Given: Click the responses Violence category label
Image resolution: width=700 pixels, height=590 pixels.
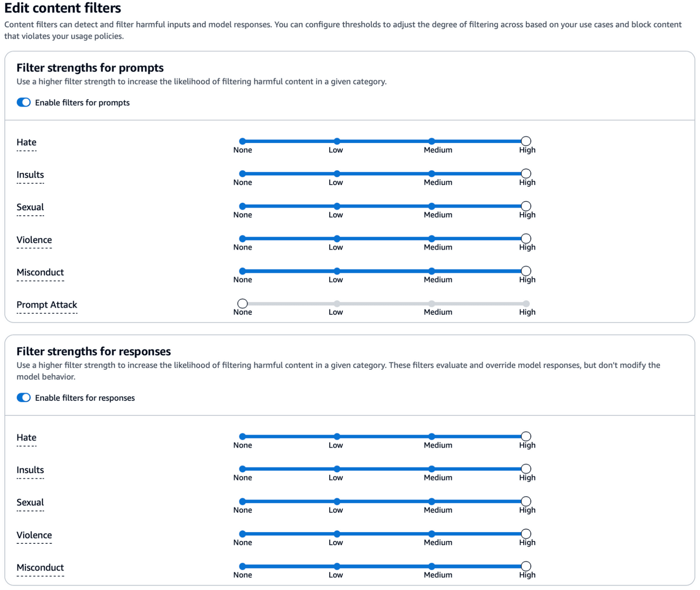Looking at the screenshot, I should (x=34, y=535).
